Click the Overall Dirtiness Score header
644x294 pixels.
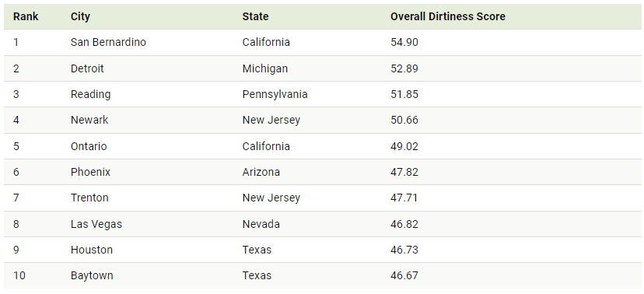[x=448, y=16]
